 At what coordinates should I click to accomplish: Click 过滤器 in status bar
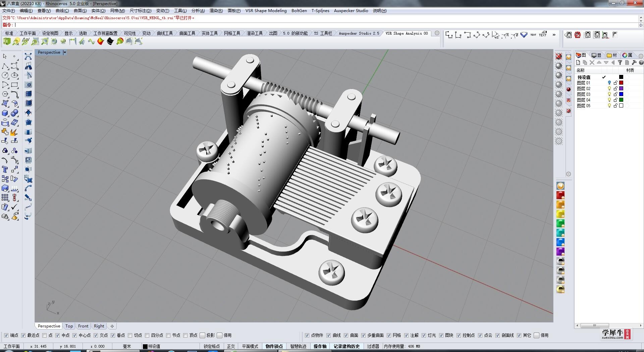click(373, 346)
